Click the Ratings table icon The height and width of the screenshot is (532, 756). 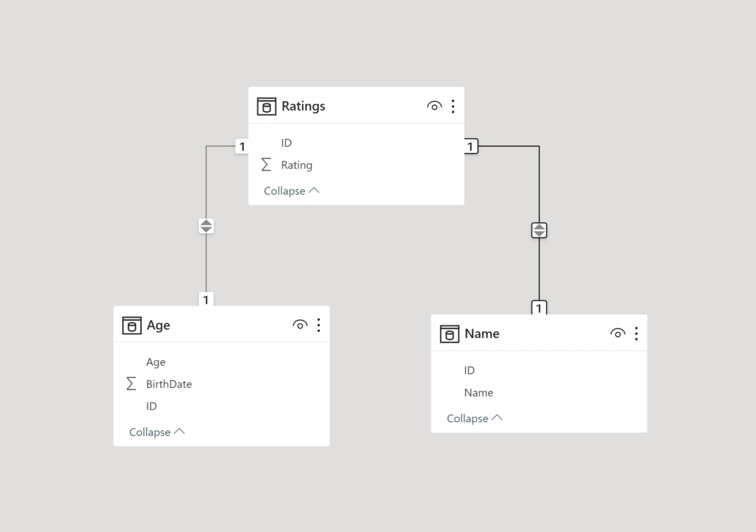click(x=266, y=106)
